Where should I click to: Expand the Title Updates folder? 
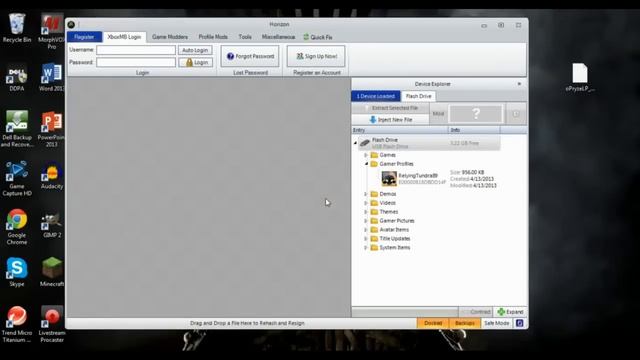pyautogui.click(x=366, y=239)
